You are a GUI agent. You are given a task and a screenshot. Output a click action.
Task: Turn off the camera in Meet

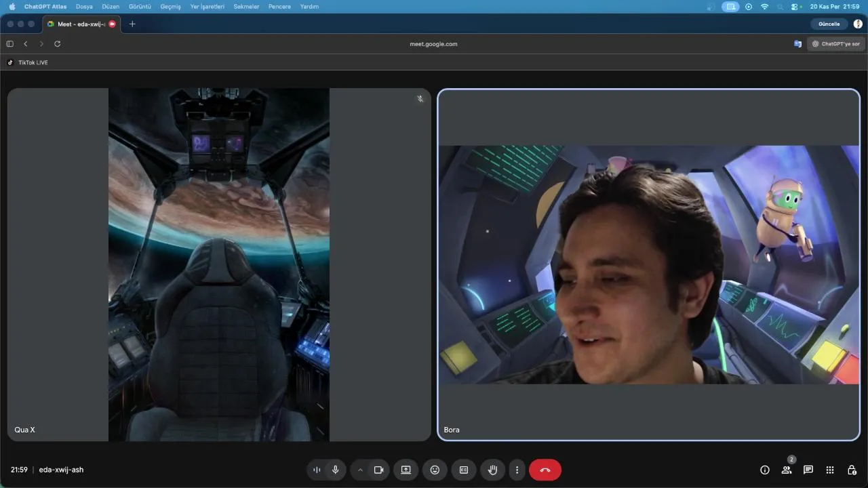(x=378, y=470)
